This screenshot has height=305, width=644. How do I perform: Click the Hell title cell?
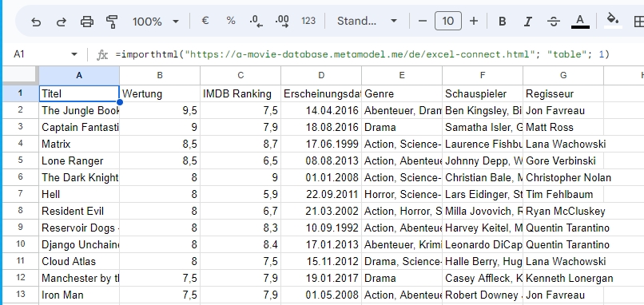click(79, 194)
